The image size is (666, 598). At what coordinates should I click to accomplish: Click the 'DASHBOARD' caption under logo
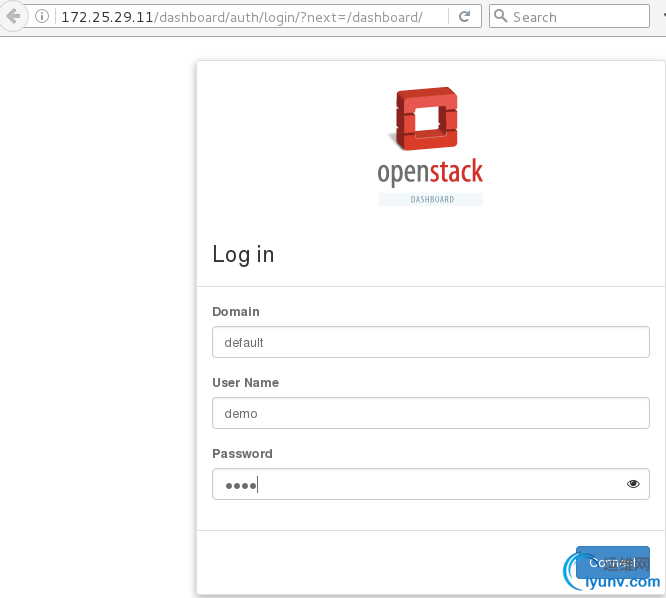click(x=432, y=199)
